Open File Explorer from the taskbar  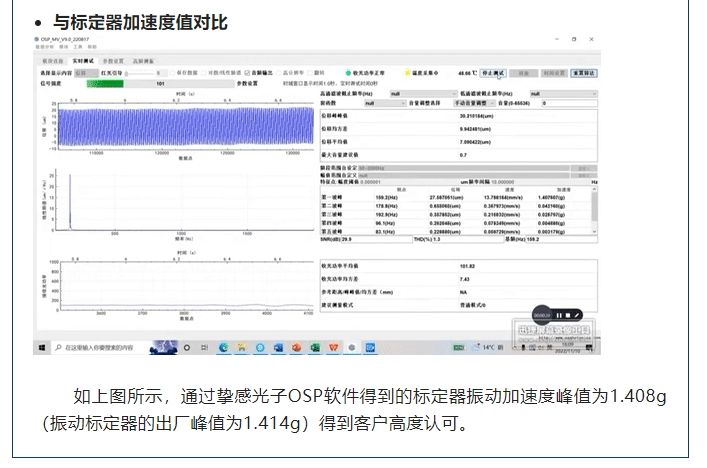coord(241,347)
